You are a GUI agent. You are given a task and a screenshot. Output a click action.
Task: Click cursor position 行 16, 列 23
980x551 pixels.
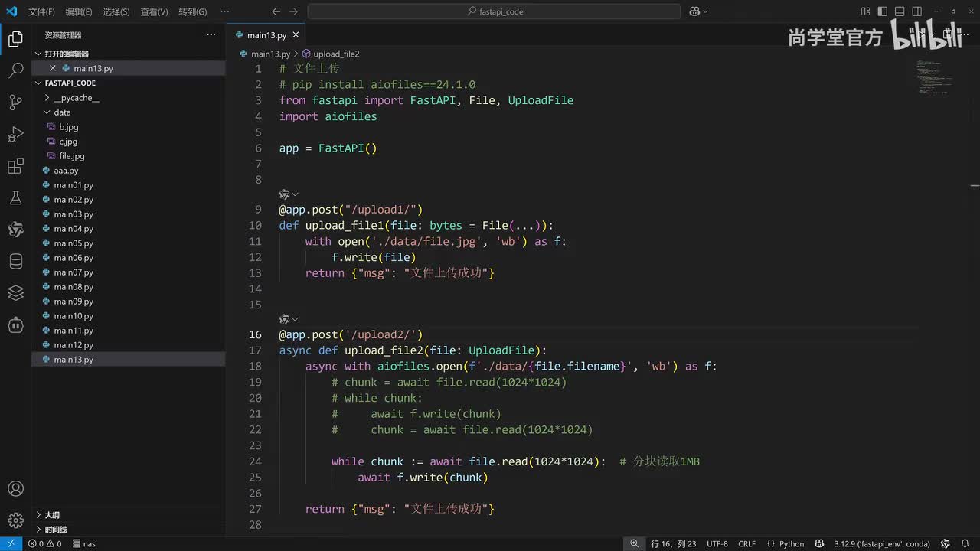click(674, 543)
